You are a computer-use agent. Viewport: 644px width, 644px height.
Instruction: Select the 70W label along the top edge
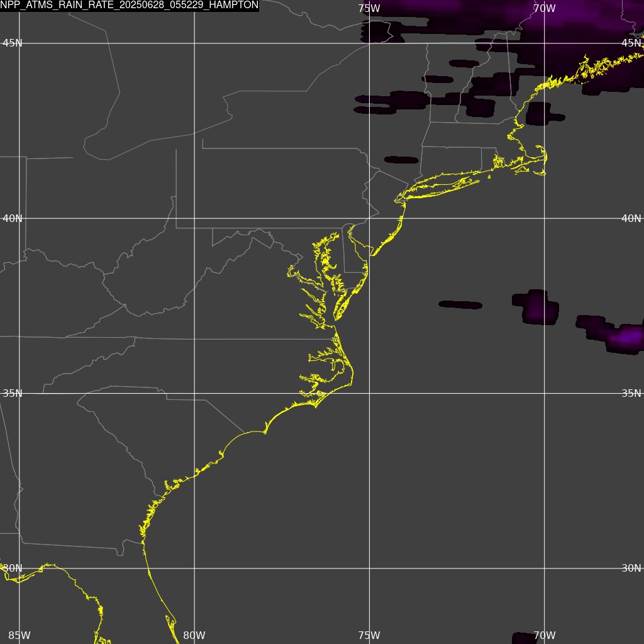click(545, 8)
